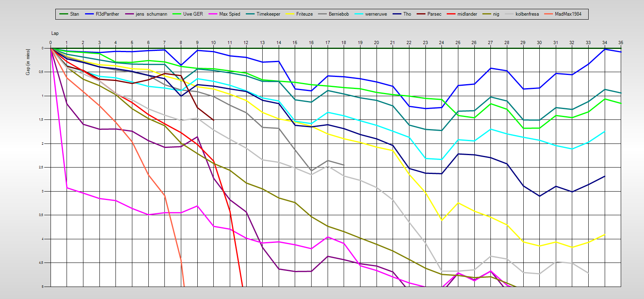Click the R3dPanther legend label
This screenshot has height=299, width=644.
click(107, 14)
